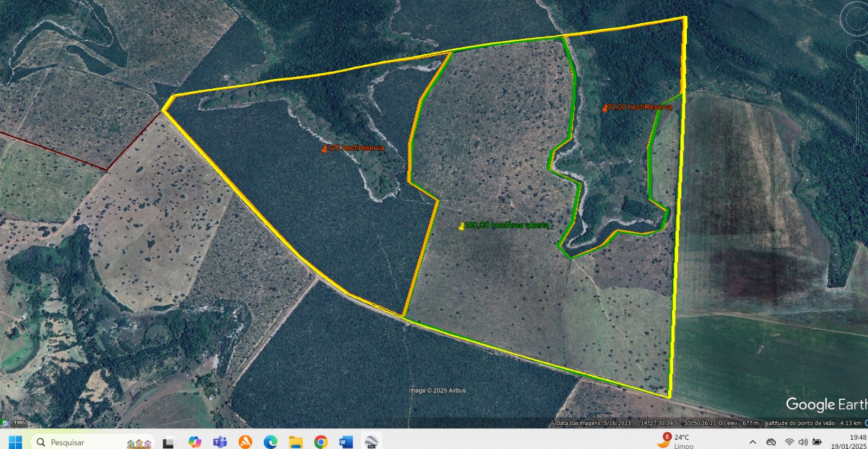The image size is (868, 449).
Task: Open Microsoft Teams from the taskbar
Action: tap(220, 442)
